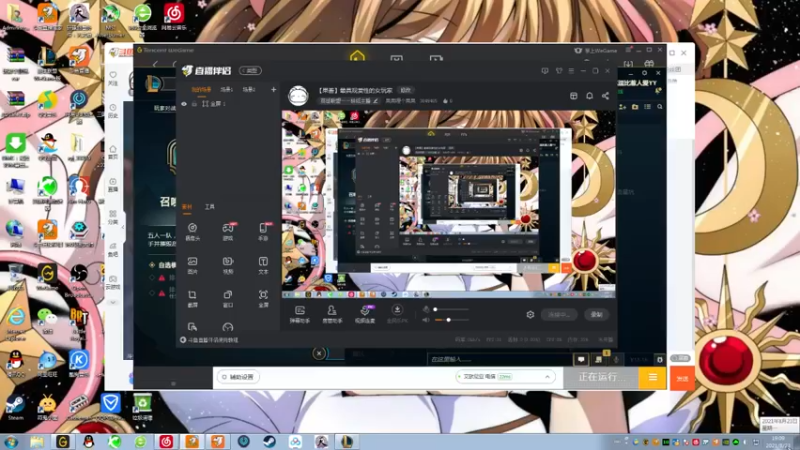The image size is (800, 450).
Task: Open the feedback message icon in title bar
Action: tap(545, 71)
